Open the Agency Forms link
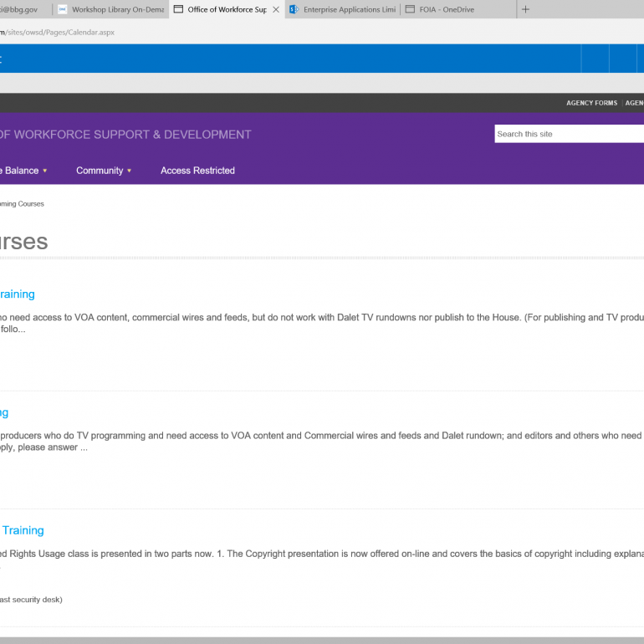 [591, 103]
